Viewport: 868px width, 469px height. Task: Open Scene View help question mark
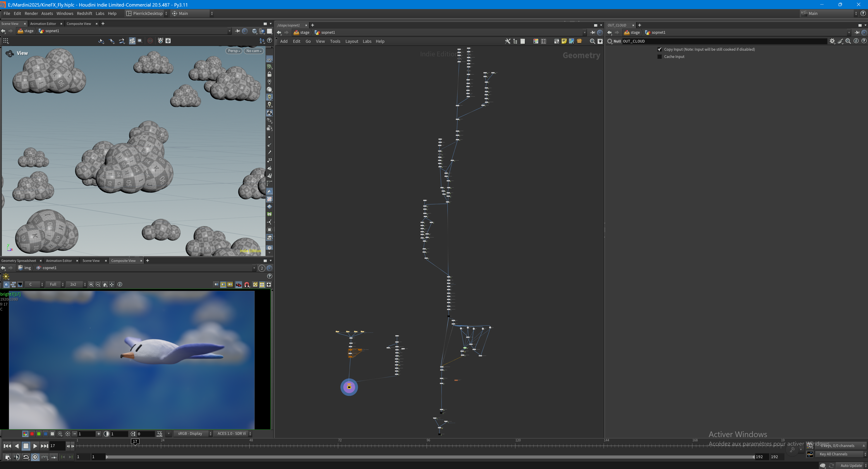270,41
